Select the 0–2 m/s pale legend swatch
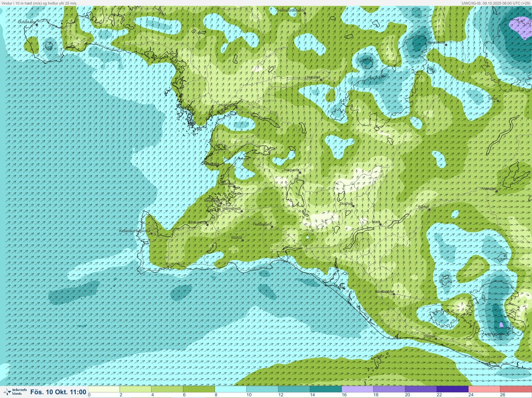 (104, 389)
